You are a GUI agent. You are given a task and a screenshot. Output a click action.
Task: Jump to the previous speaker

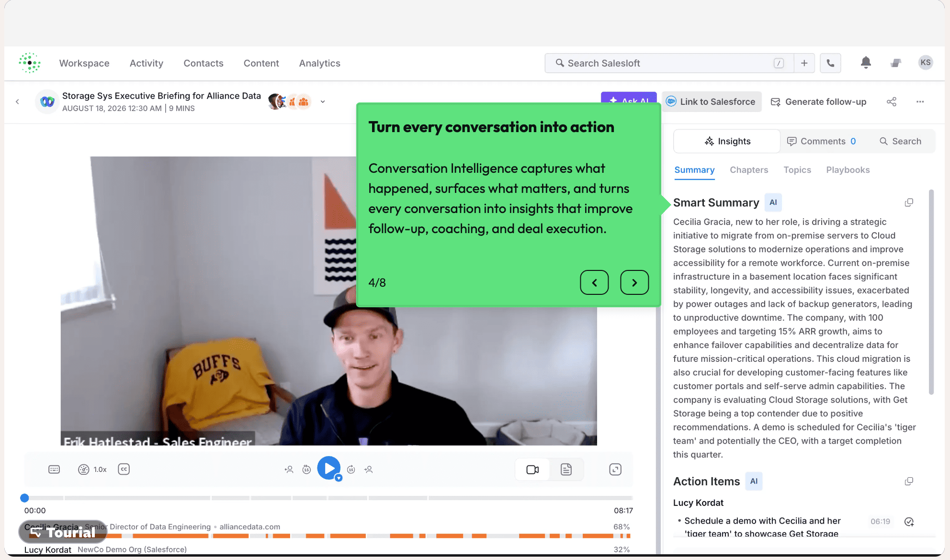(x=289, y=470)
